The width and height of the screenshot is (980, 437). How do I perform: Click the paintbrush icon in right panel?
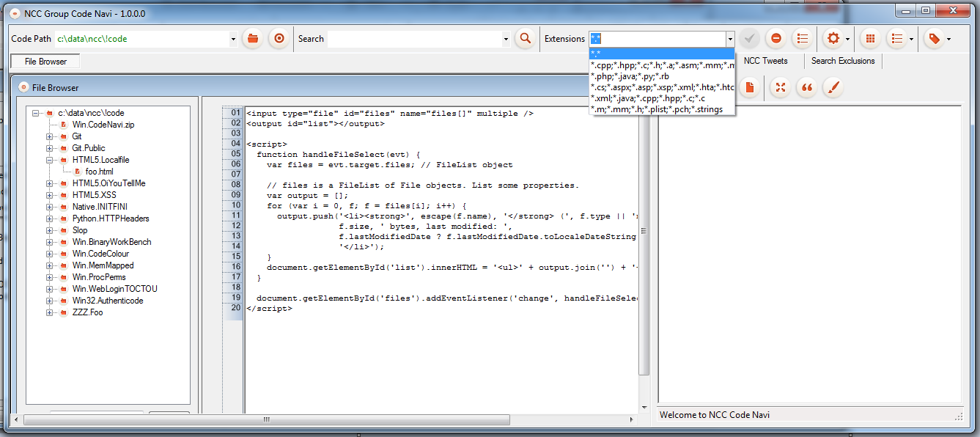tap(833, 87)
